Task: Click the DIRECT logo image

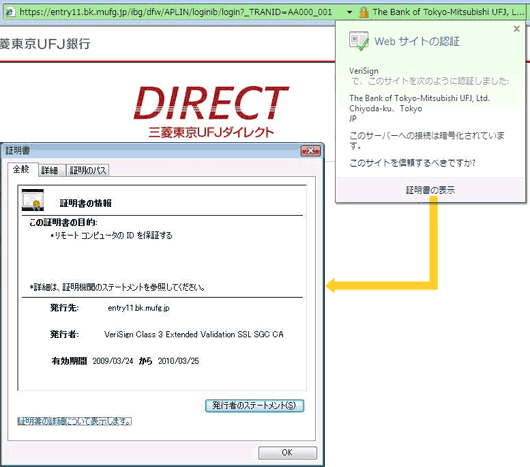Action: 211,103
